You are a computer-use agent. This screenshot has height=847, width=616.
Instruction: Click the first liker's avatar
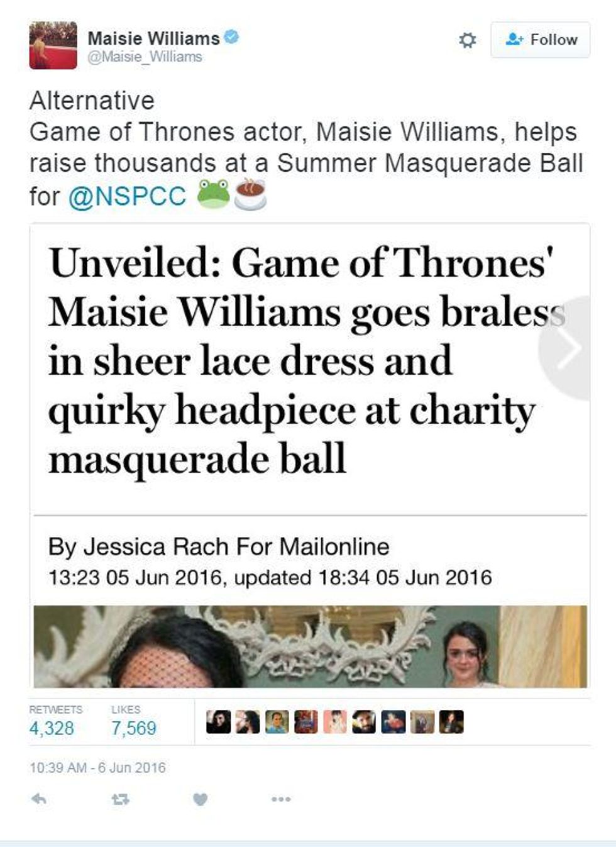click(218, 722)
